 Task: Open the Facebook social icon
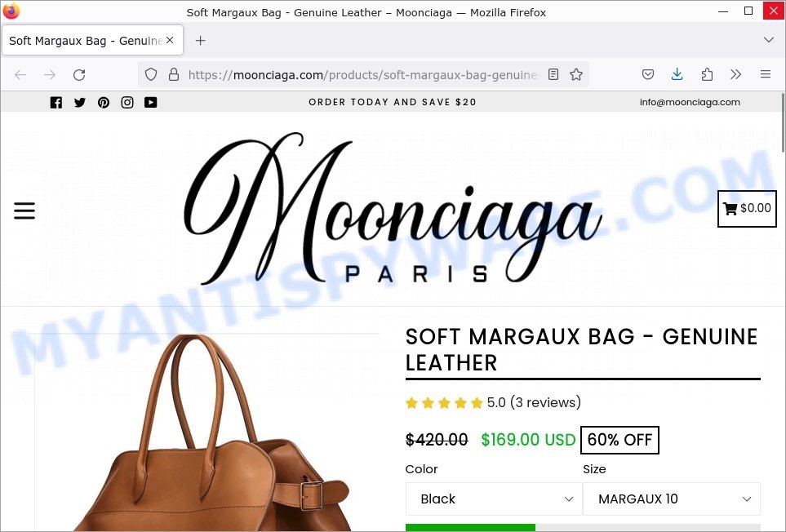(56, 102)
